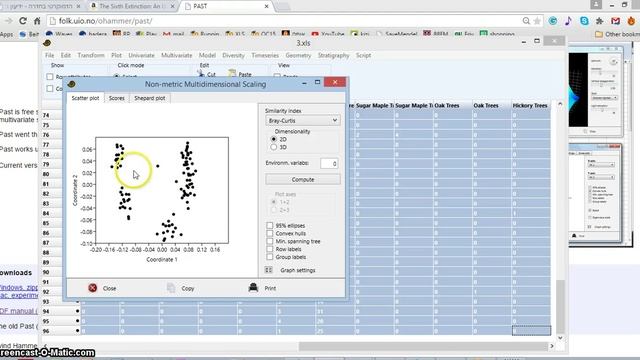Click the music note extension icon
Viewport: 640px width, 360px height.
(x=569, y=21)
